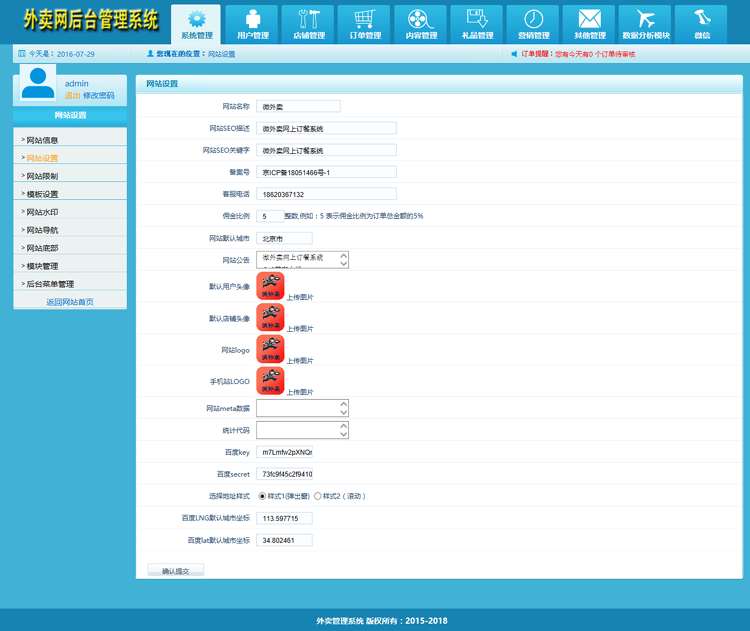Screen dimensions: 750x631
Task: Open the 订单管理 shopping cart module
Action: 364,24
